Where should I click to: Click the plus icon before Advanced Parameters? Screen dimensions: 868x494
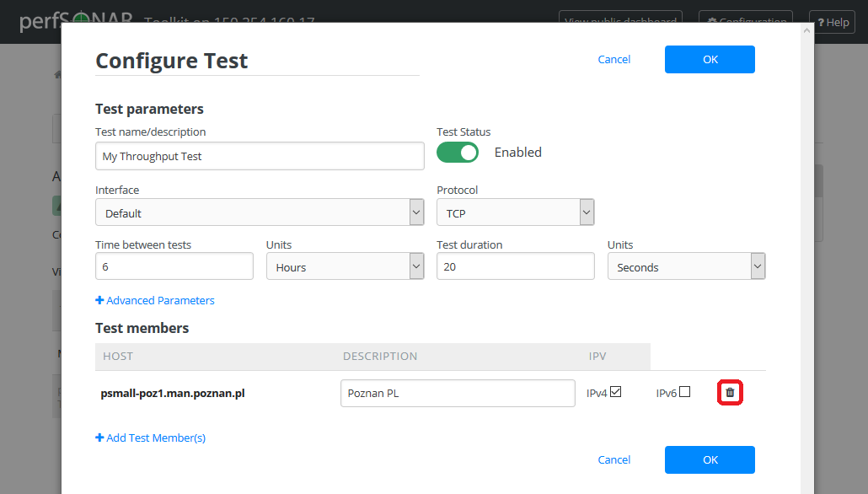pyautogui.click(x=99, y=300)
